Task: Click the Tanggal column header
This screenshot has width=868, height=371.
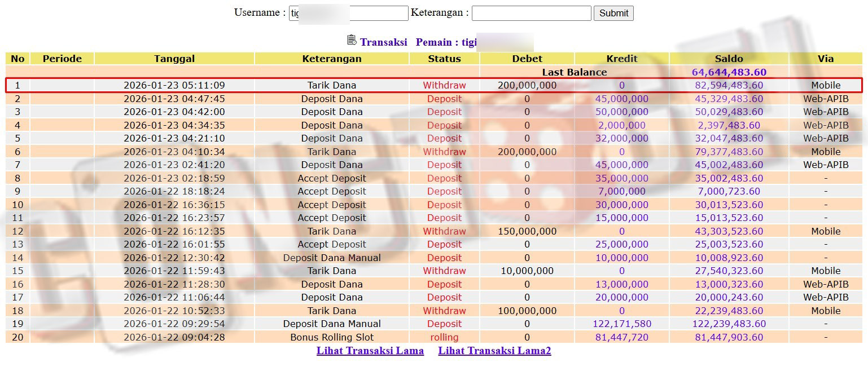Action: (x=174, y=59)
